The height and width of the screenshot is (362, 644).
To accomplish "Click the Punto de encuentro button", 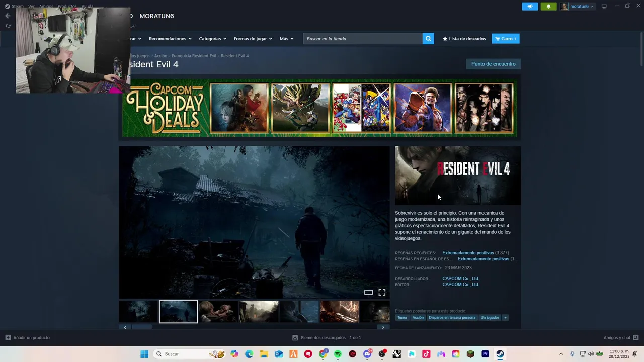I will tap(493, 64).
